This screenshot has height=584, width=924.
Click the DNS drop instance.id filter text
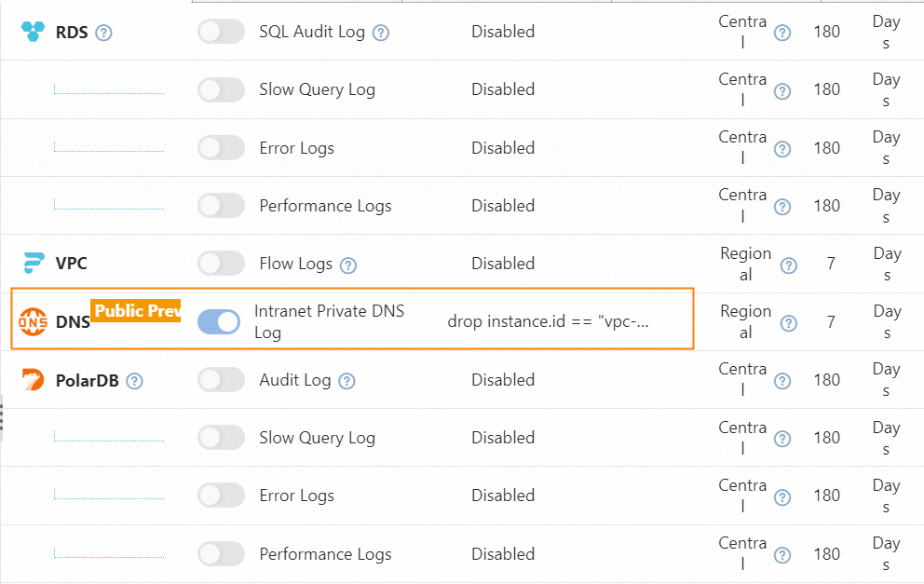tap(548, 321)
